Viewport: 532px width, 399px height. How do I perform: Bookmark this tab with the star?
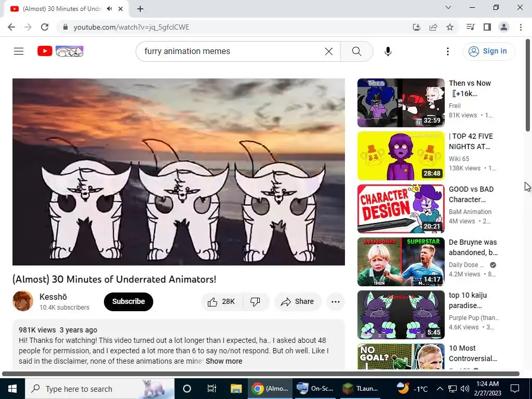pyautogui.click(x=450, y=27)
